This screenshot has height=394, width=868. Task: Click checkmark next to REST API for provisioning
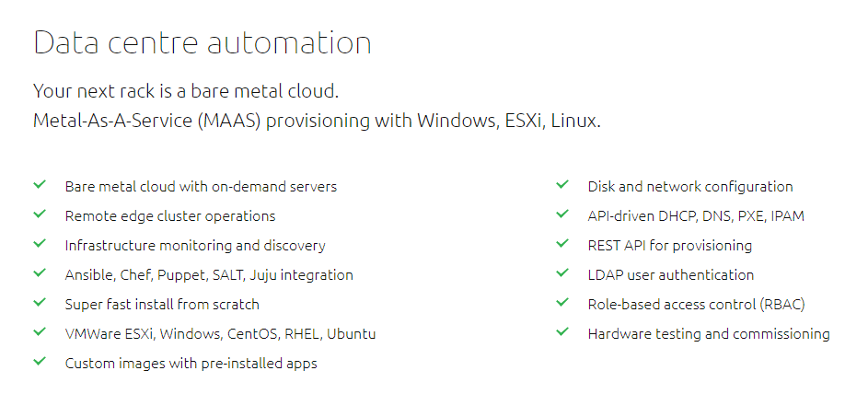[x=562, y=244]
